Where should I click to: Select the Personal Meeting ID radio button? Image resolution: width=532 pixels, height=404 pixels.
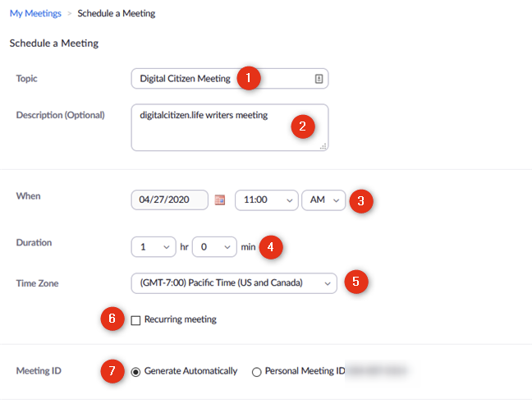(x=257, y=372)
